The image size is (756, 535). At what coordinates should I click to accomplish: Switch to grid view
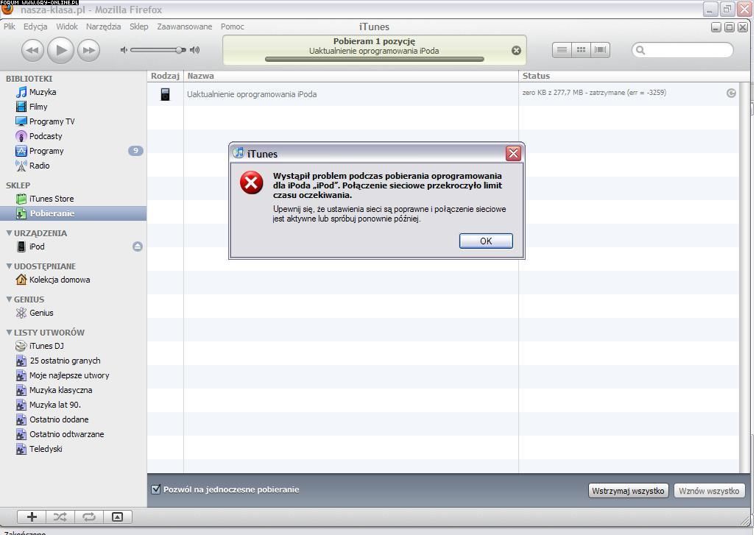click(581, 50)
